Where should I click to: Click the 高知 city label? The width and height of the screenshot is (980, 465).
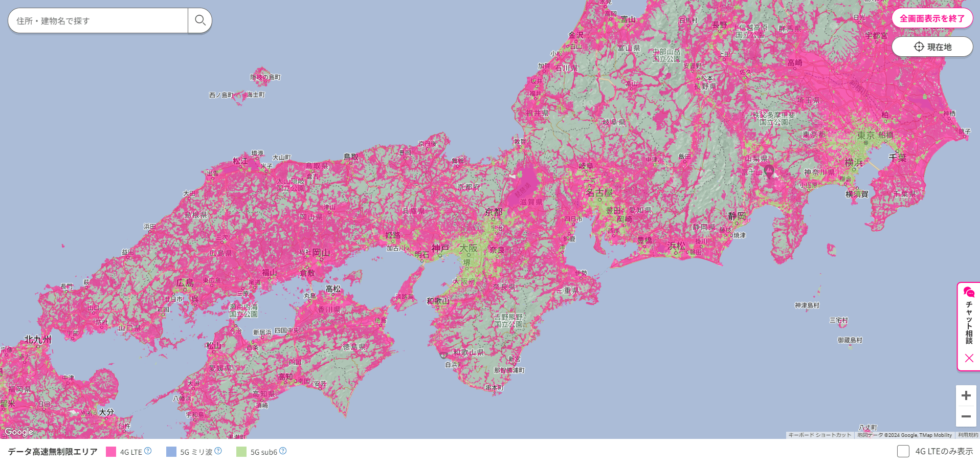[285, 377]
